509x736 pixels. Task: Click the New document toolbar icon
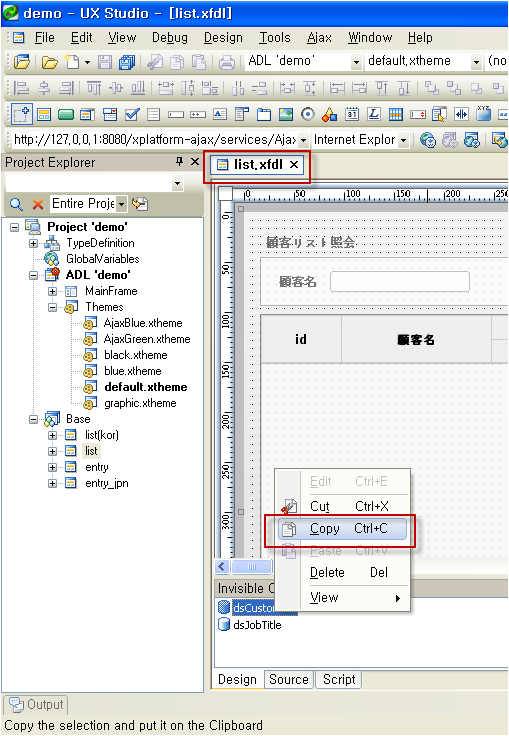click(x=72, y=61)
